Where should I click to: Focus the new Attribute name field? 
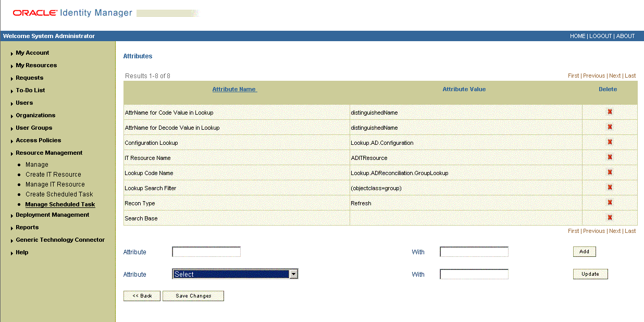[206, 252]
